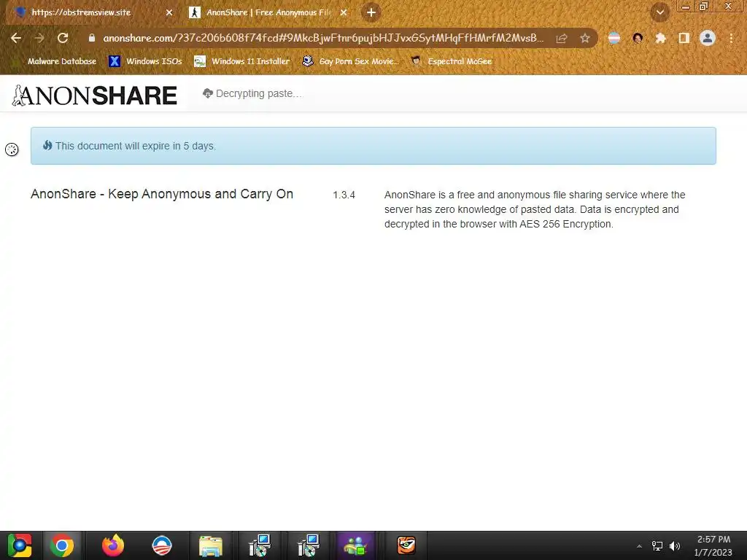Click the forward navigation arrow
Screen dimensions: 747x560
tap(39, 38)
